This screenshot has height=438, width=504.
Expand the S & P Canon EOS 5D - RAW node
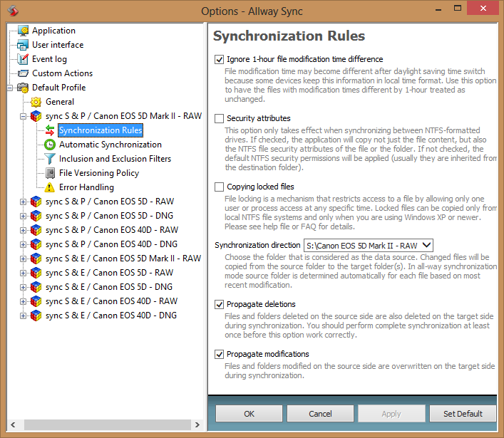(x=23, y=202)
